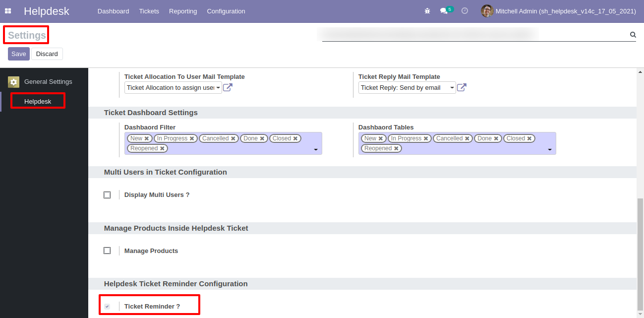Open the activities clock icon
The width and height of the screenshot is (644, 318).
(x=465, y=10)
